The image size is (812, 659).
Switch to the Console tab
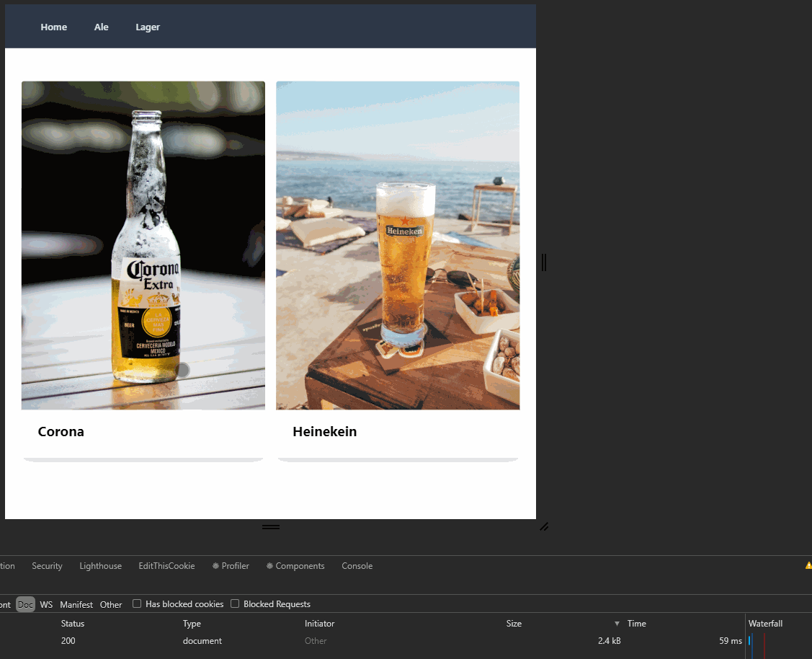tap(357, 566)
